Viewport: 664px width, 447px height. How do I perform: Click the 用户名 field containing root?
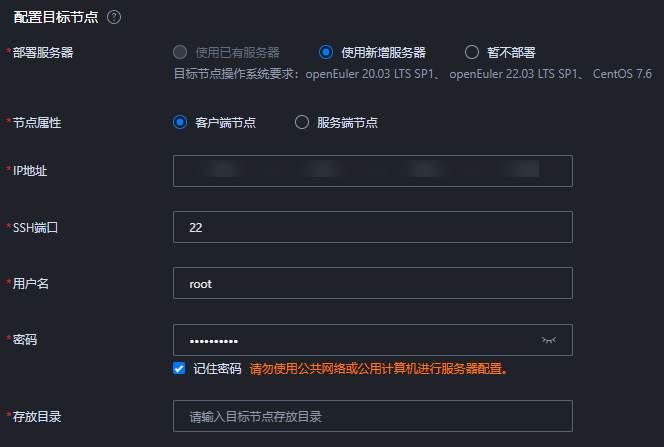coord(373,283)
